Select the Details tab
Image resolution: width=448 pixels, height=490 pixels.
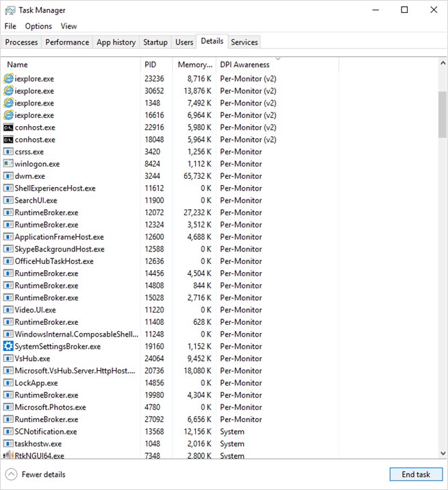pos(212,41)
